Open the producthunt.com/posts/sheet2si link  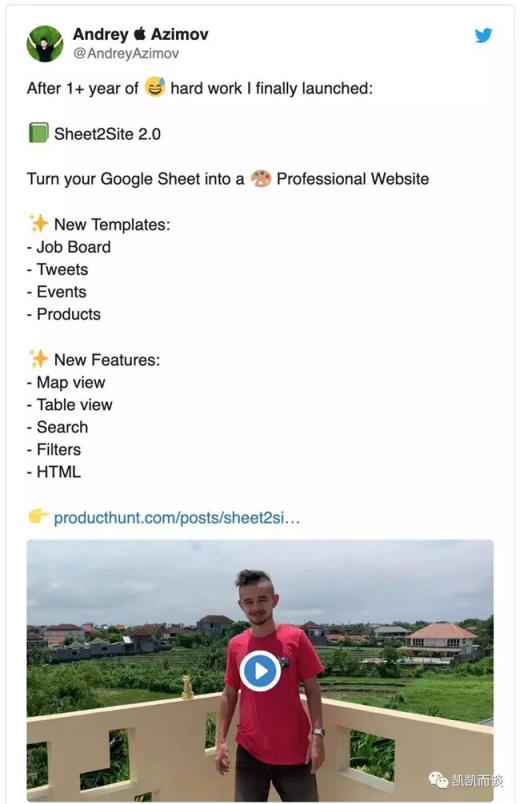[176, 518]
